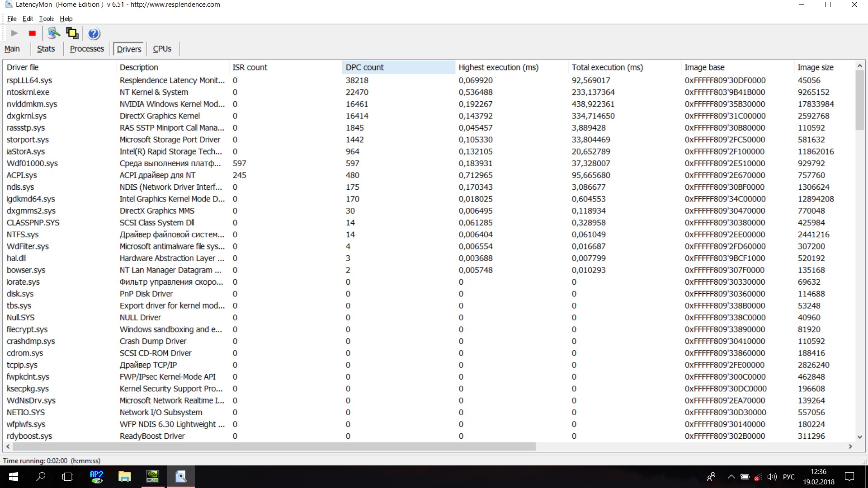
Task: Click the grey Start monitor play icon
Action: [x=14, y=33]
